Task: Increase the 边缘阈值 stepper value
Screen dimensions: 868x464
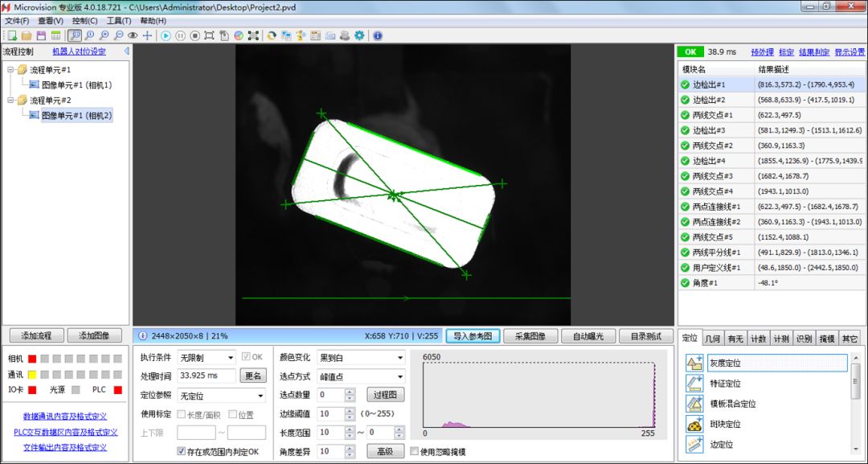Action: (350, 411)
